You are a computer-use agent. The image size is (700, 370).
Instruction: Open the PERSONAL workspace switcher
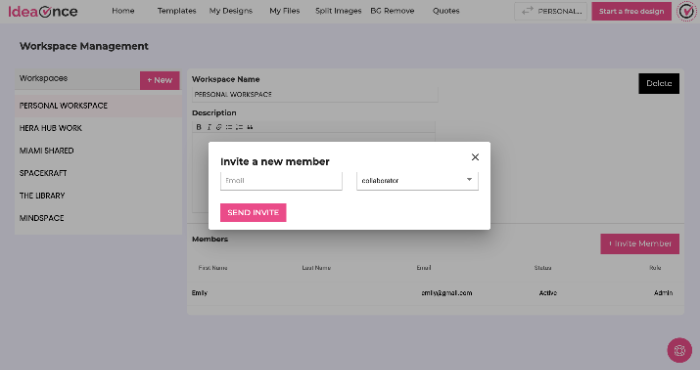pos(550,11)
